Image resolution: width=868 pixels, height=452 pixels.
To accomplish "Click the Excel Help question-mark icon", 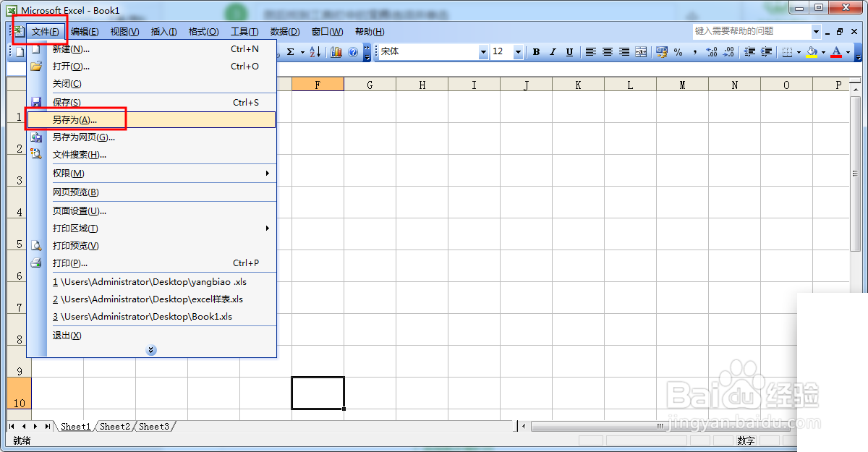I will (353, 52).
